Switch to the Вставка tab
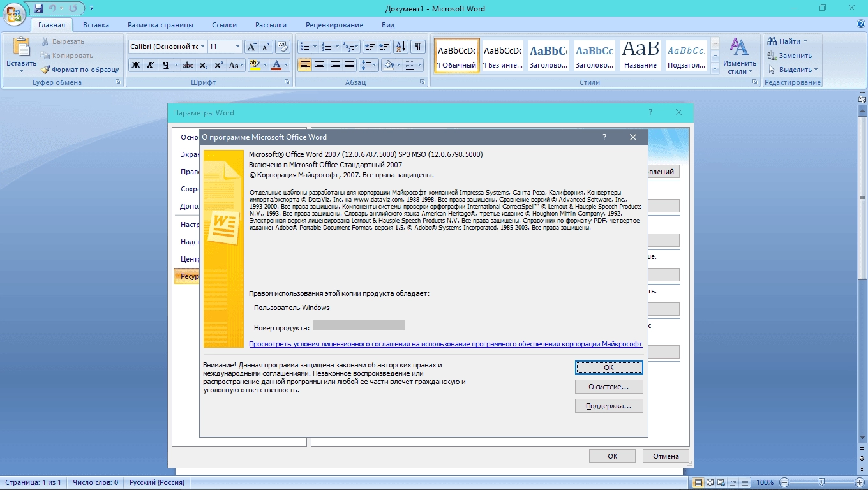The height and width of the screenshot is (490, 868). coord(96,25)
